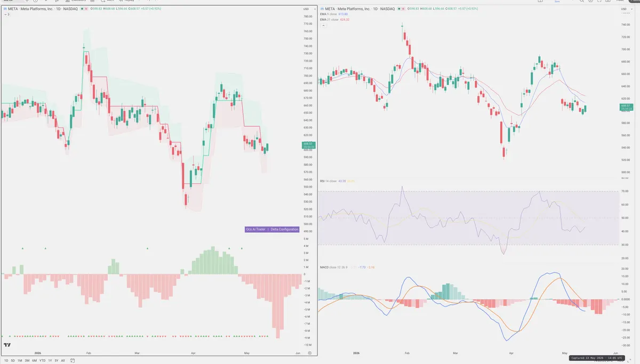Select the 5D time range
The image size is (640, 364).
13,360
